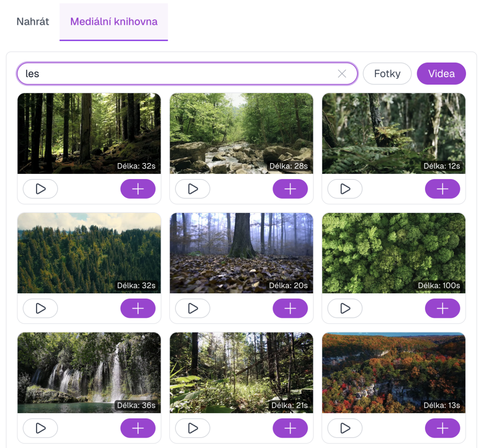Play the 13s autumn forest video
Screen dimensions: 481x448
click(344, 428)
